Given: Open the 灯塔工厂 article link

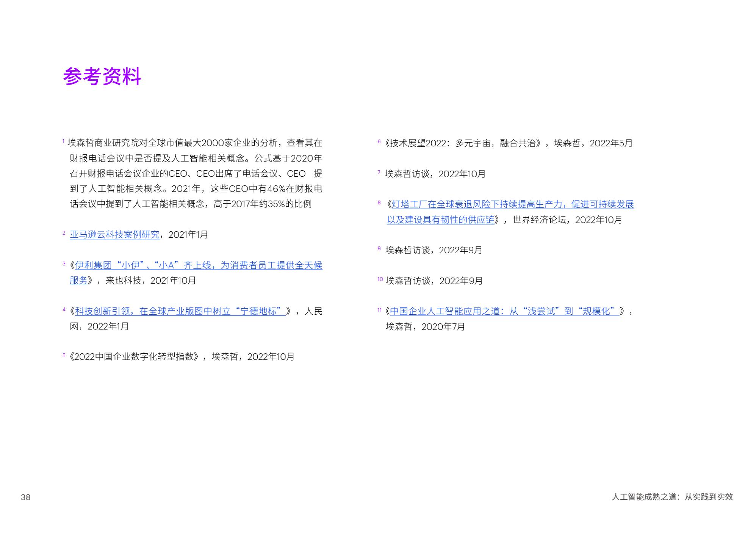Looking at the screenshot, I should [512, 204].
